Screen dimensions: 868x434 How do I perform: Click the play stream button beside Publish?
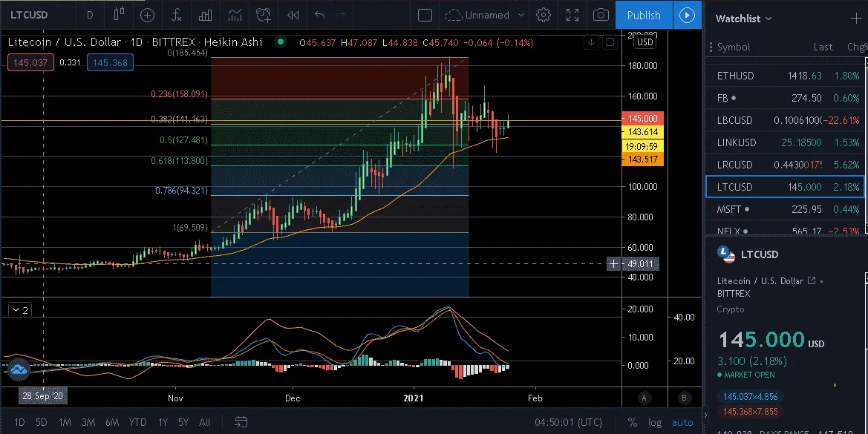[x=687, y=15]
